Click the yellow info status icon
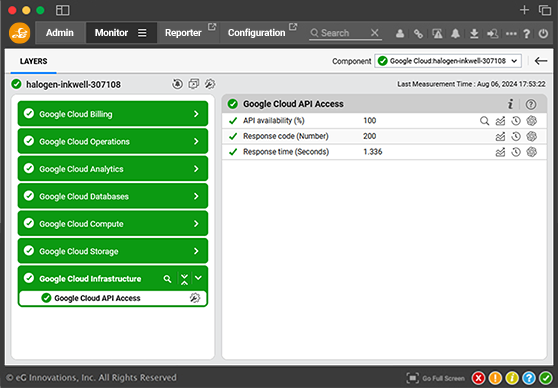This screenshot has height=388, width=558. pos(512,378)
